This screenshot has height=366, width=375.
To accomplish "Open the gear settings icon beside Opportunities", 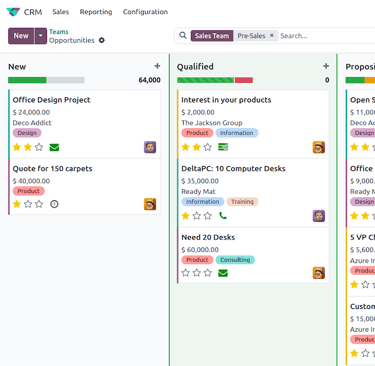I will tap(102, 40).
